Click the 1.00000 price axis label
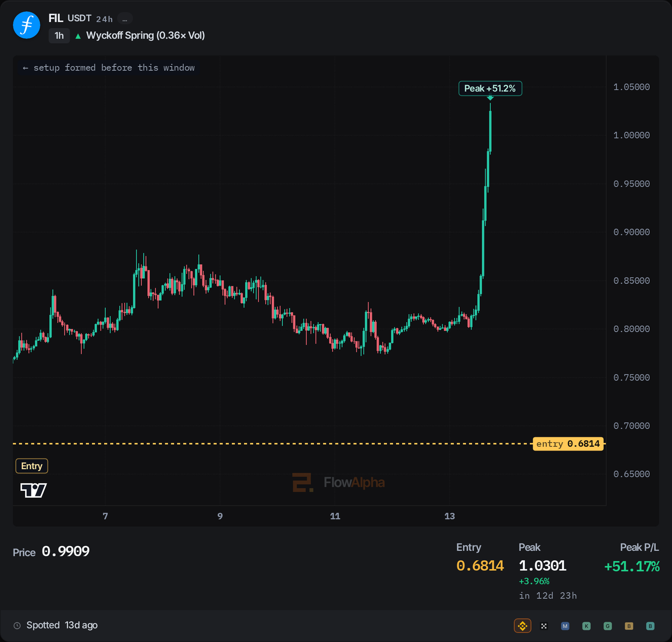This screenshot has width=672, height=642. (632, 135)
